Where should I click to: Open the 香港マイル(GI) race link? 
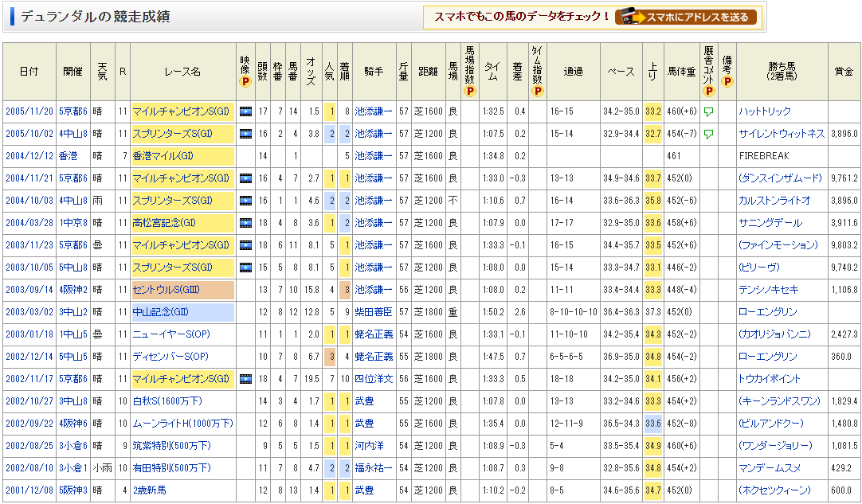coord(158,156)
